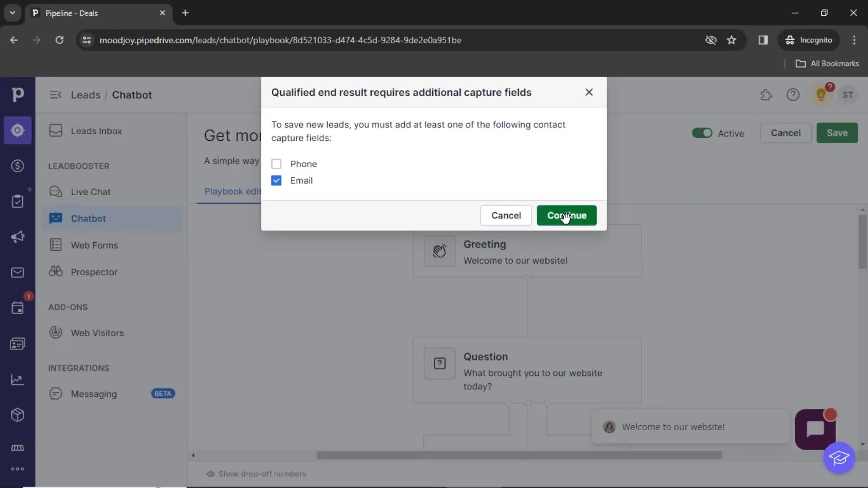Image resolution: width=868 pixels, height=488 pixels.
Task: Open the Messaging integration
Action: click(94, 393)
